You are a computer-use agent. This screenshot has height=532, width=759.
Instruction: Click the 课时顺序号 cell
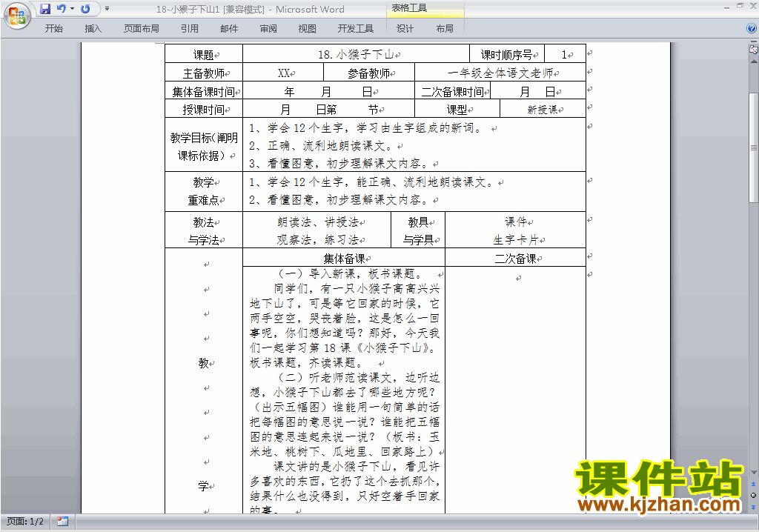pyautogui.click(x=507, y=54)
